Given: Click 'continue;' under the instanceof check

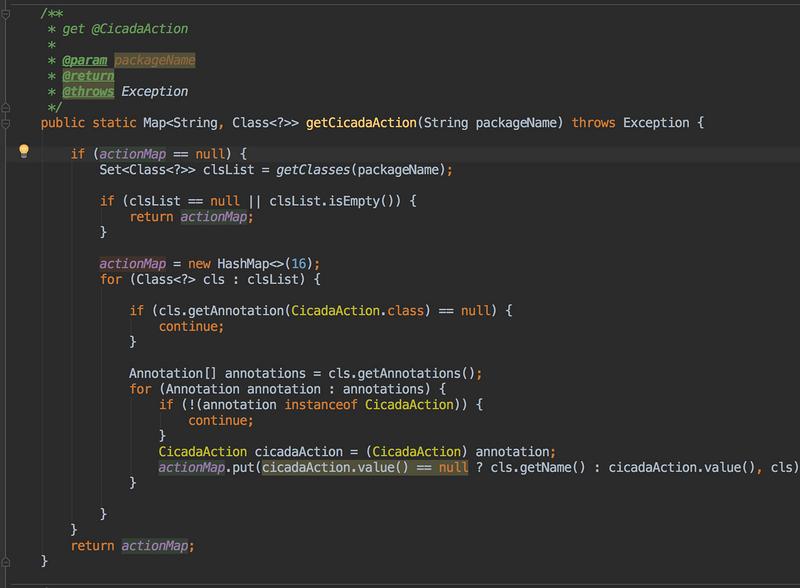Looking at the screenshot, I should pos(221,421).
